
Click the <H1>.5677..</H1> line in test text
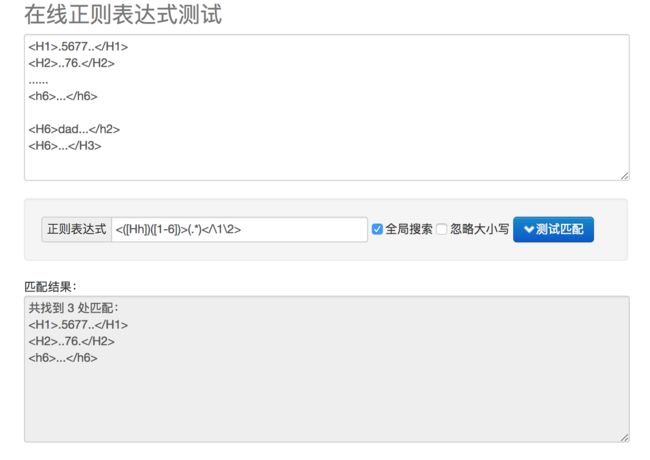point(78,46)
